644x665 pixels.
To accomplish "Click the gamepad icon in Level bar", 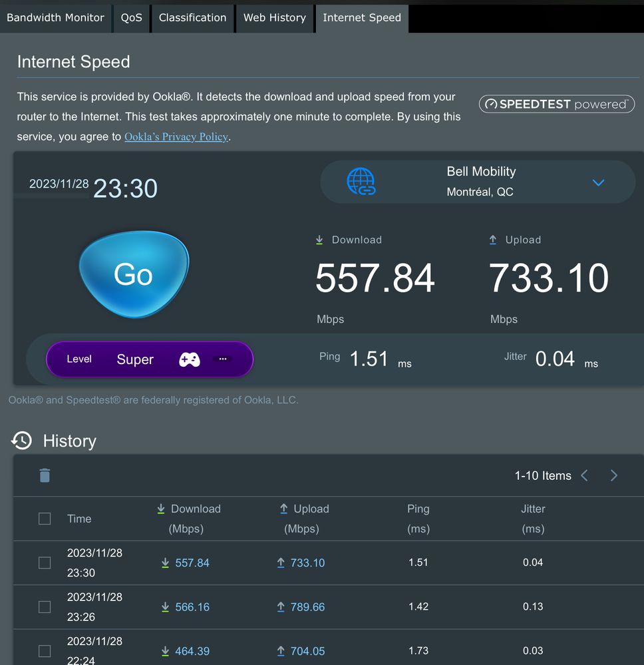I will (x=189, y=359).
